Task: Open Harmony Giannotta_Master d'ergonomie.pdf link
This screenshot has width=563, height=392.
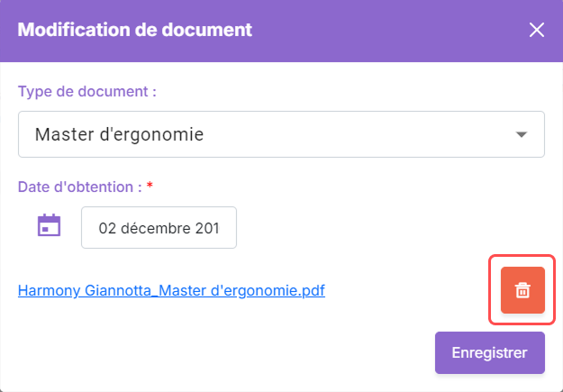Action: [x=172, y=290]
